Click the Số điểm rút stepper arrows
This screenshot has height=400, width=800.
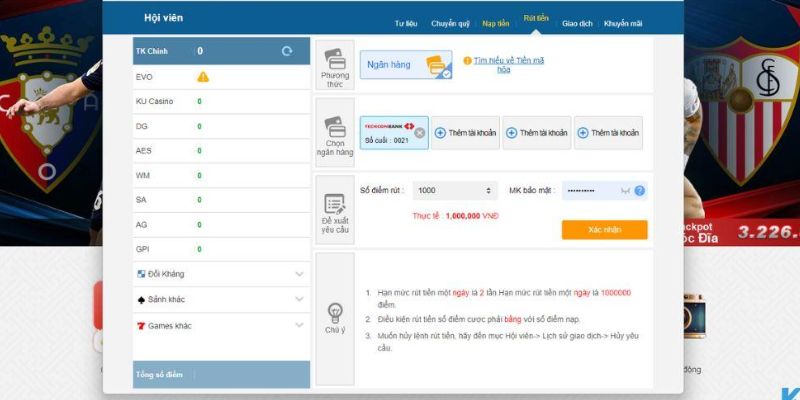[488, 191]
